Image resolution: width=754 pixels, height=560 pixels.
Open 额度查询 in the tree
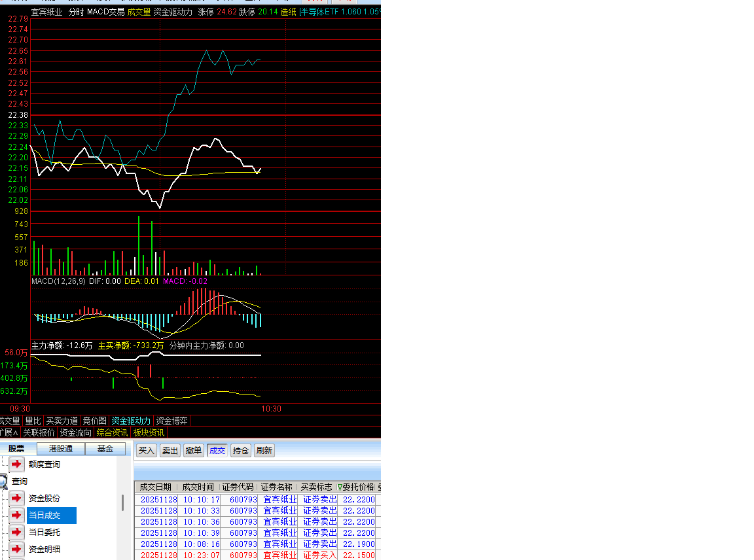45,464
